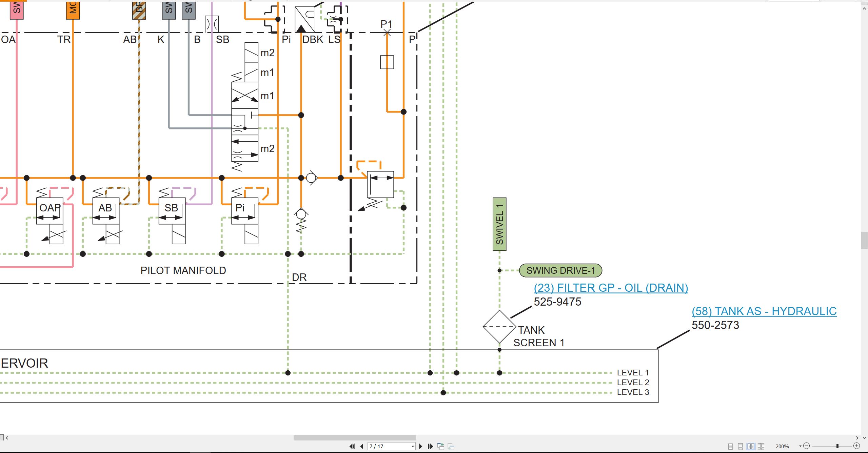Click the zoom in plus icon
This screenshot has height=453, width=868.
coord(856,446)
